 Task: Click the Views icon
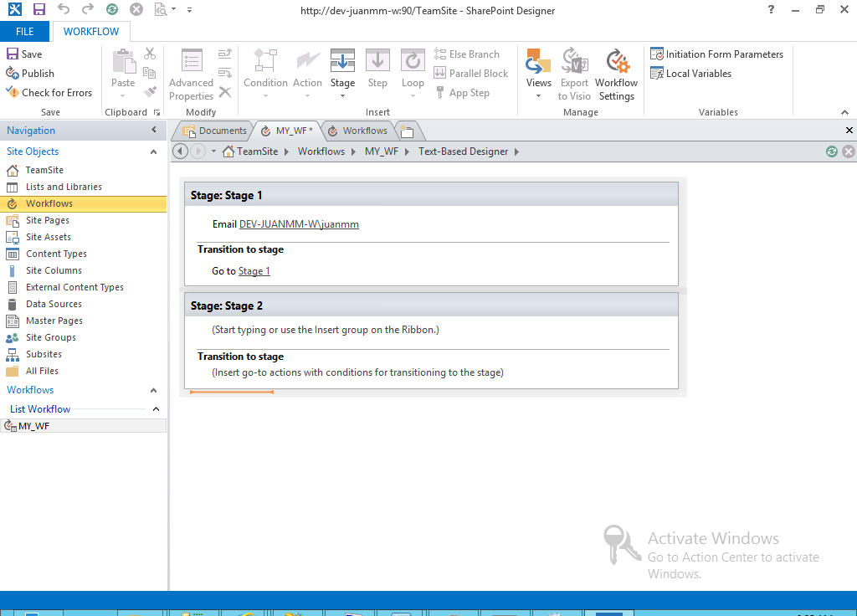tap(538, 63)
